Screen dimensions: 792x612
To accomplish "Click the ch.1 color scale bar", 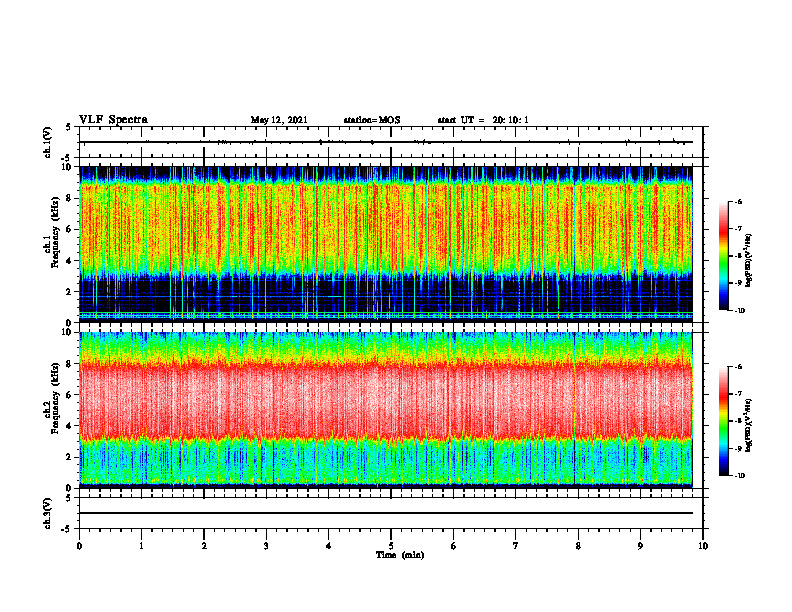I will point(723,256).
